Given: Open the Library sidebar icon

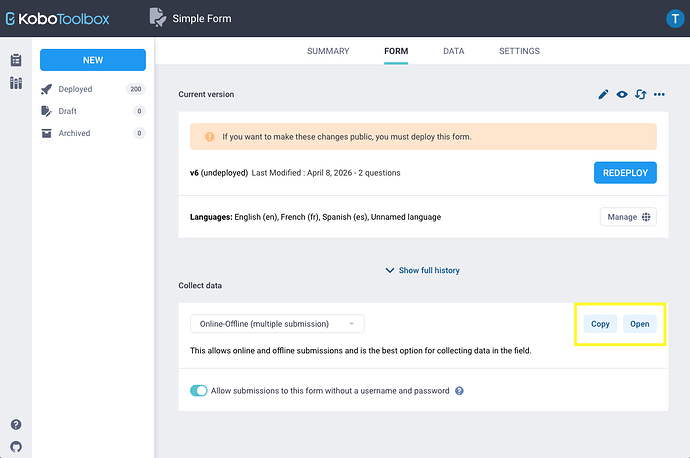Looking at the screenshot, I should [x=16, y=83].
